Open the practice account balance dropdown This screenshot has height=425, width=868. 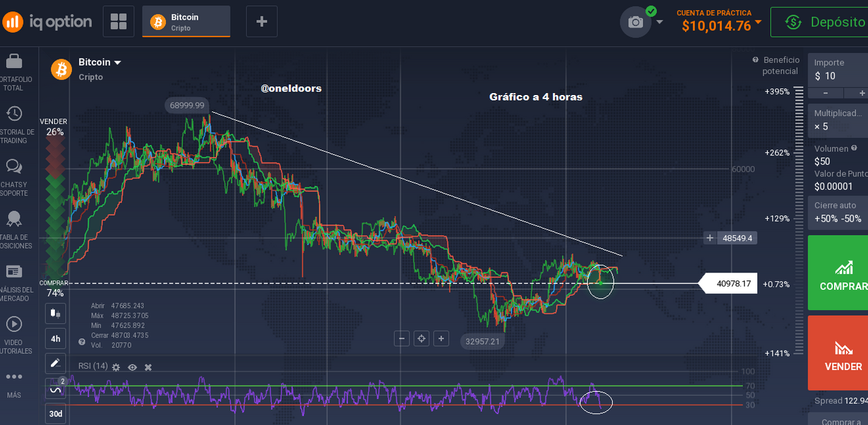click(x=719, y=22)
